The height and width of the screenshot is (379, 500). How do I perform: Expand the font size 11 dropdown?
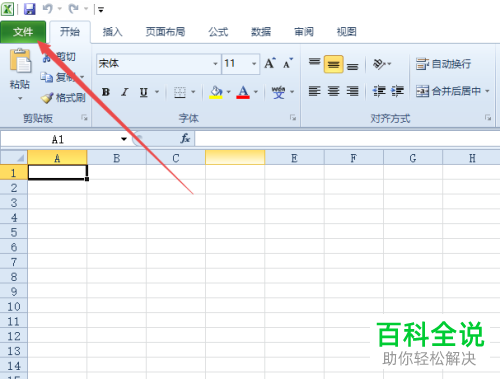tap(254, 63)
